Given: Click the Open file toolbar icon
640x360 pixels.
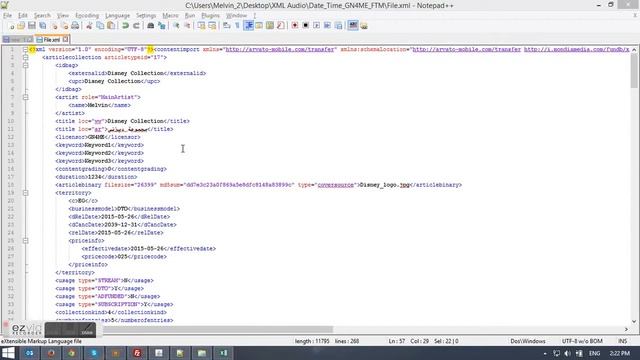Looking at the screenshot, I should [x=21, y=26].
